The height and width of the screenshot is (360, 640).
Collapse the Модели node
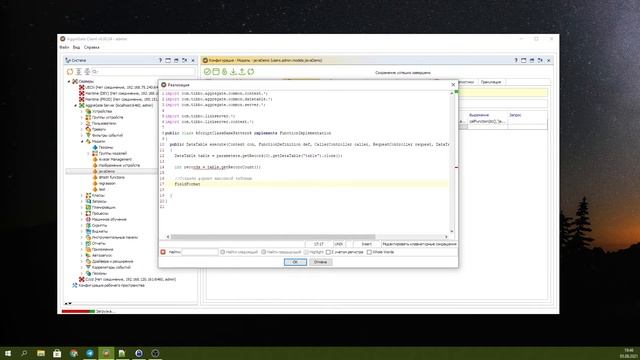(82, 141)
